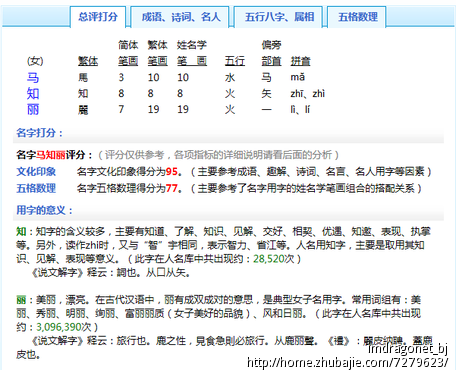
Task: Click the red score 77
Action: (172, 188)
